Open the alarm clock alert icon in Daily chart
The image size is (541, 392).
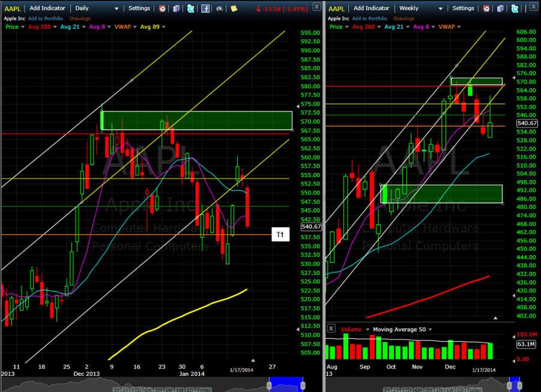(x=162, y=8)
